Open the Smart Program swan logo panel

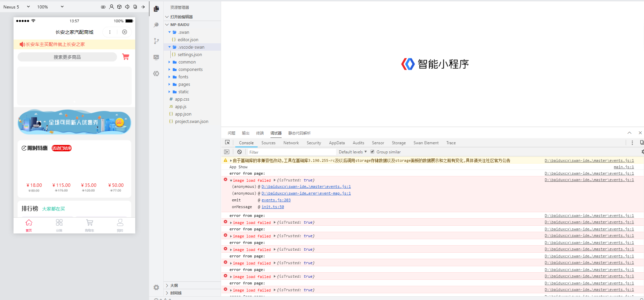[156, 73]
